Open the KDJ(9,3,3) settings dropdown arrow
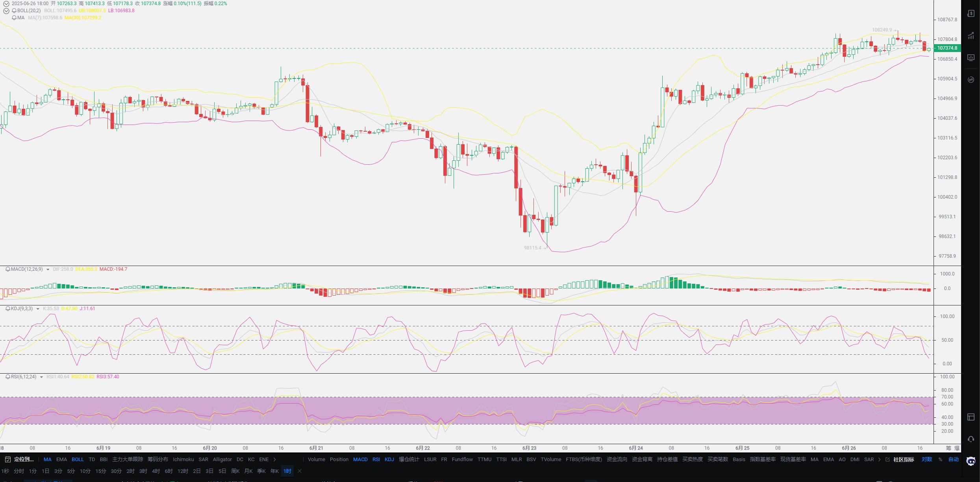 (x=38, y=309)
